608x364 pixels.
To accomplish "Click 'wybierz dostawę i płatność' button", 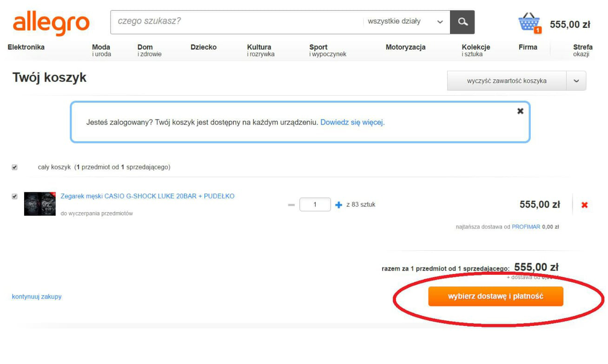I will pos(496,296).
